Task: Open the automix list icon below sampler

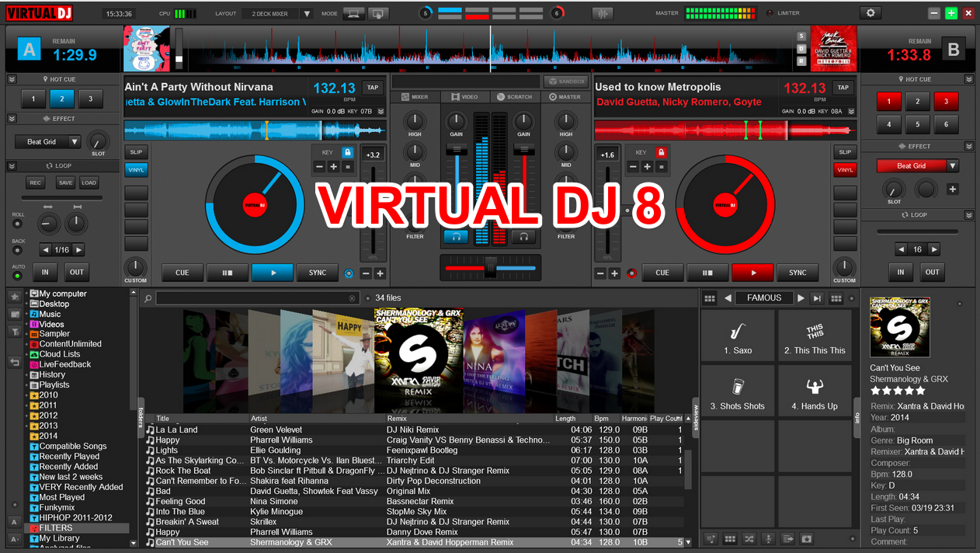Action: (x=787, y=539)
